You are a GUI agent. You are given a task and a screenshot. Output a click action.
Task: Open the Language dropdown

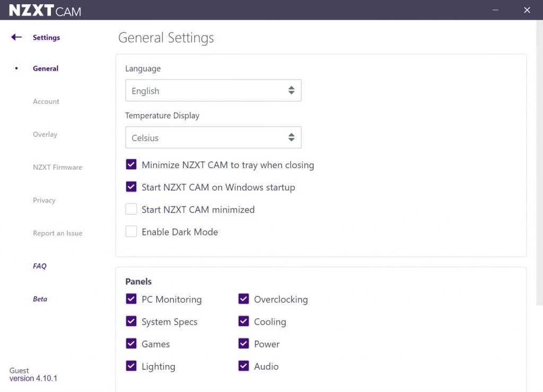pos(213,91)
